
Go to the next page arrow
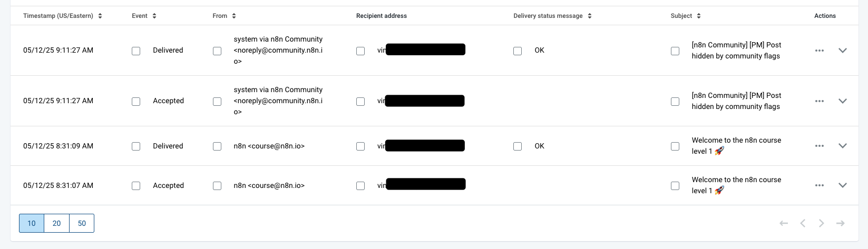click(x=822, y=223)
